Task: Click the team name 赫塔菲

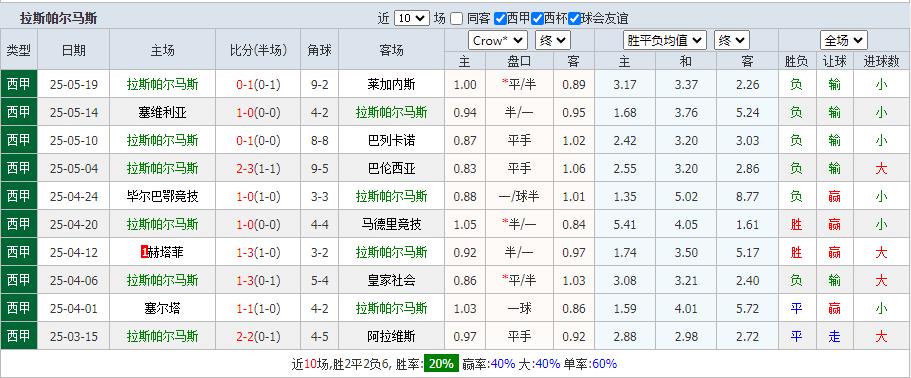Action: click(167, 252)
